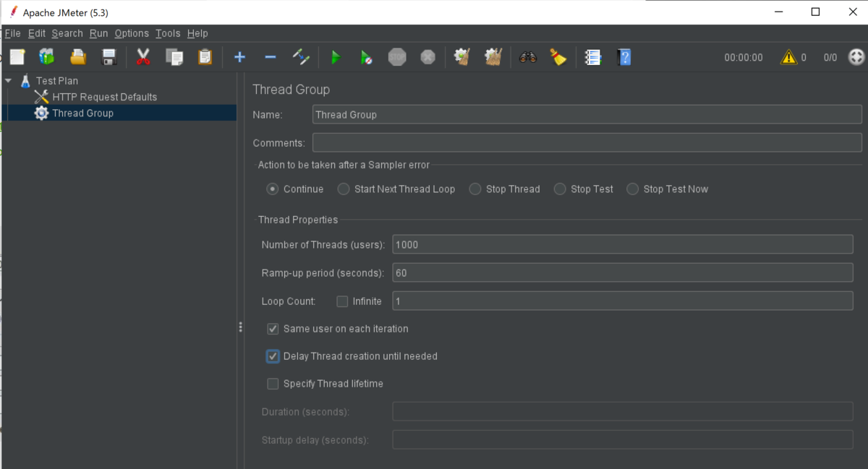Screen dimensions: 868x469
Task: Save the test plan with floppy icon
Action: [109, 57]
